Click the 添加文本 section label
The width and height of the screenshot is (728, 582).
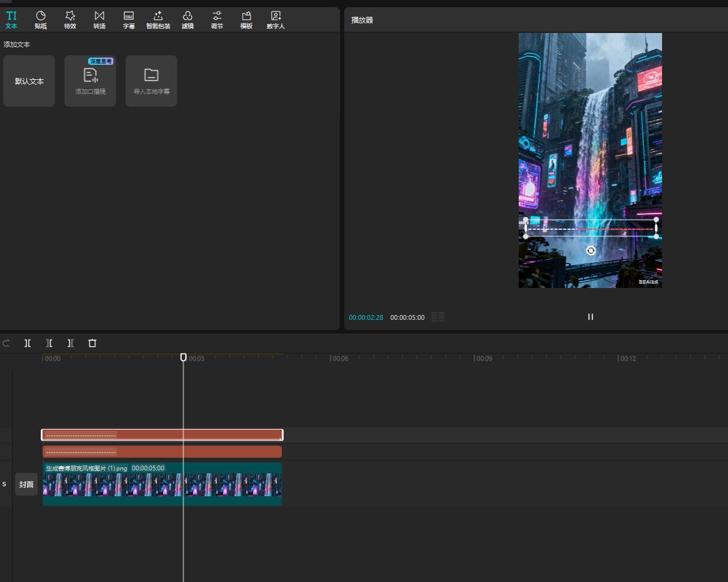tap(17, 44)
